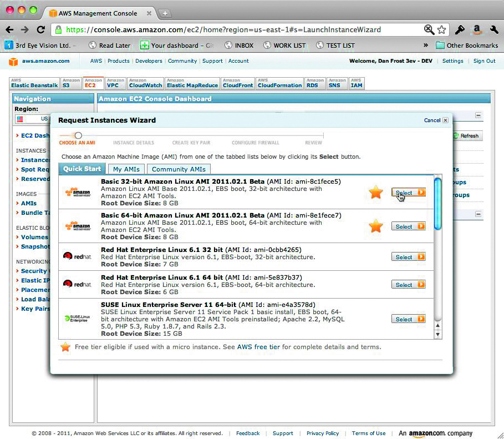Open the AWS free tier link
The image size is (504, 439).
tap(258, 347)
